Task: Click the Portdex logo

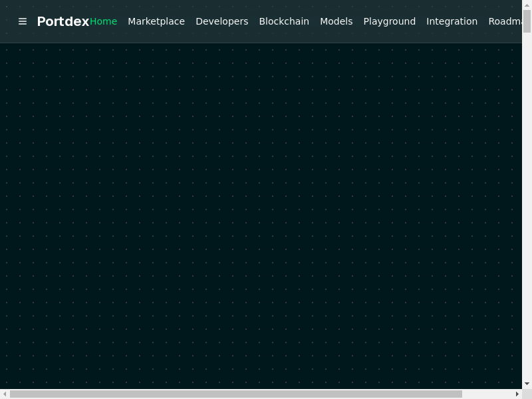Action: [63, 21]
